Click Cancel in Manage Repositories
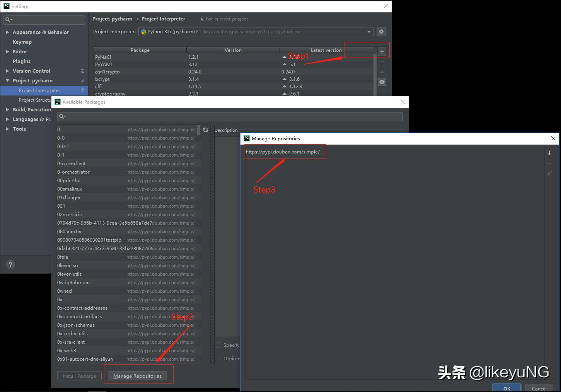 pyautogui.click(x=539, y=388)
